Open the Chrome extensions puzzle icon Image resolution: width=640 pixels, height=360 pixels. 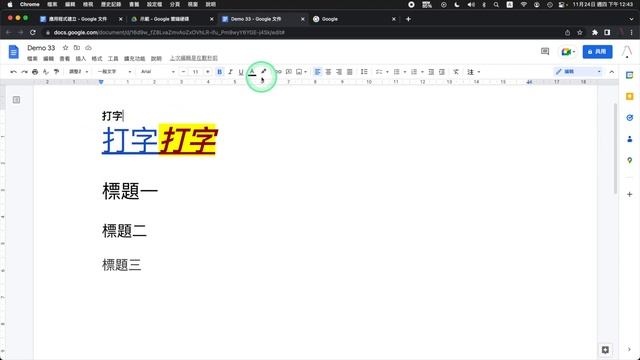[595, 32]
